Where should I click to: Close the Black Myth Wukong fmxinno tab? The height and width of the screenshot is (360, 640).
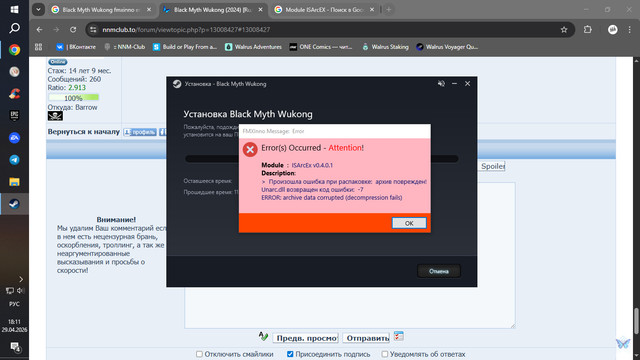[149, 9]
